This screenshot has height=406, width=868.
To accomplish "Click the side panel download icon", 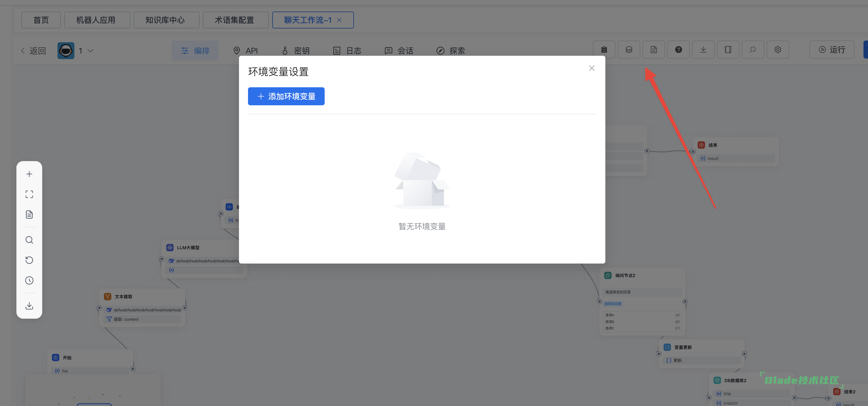I will tap(29, 306).
